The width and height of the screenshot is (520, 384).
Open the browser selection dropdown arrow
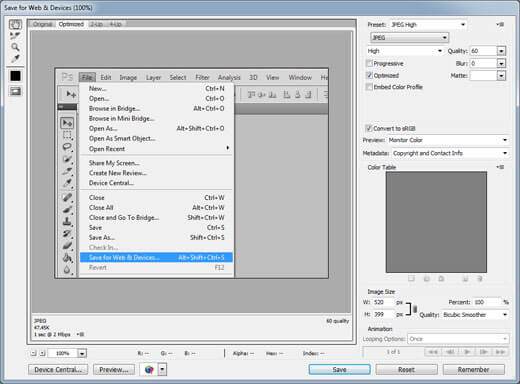pyautogui.click(x=162, y=370)
